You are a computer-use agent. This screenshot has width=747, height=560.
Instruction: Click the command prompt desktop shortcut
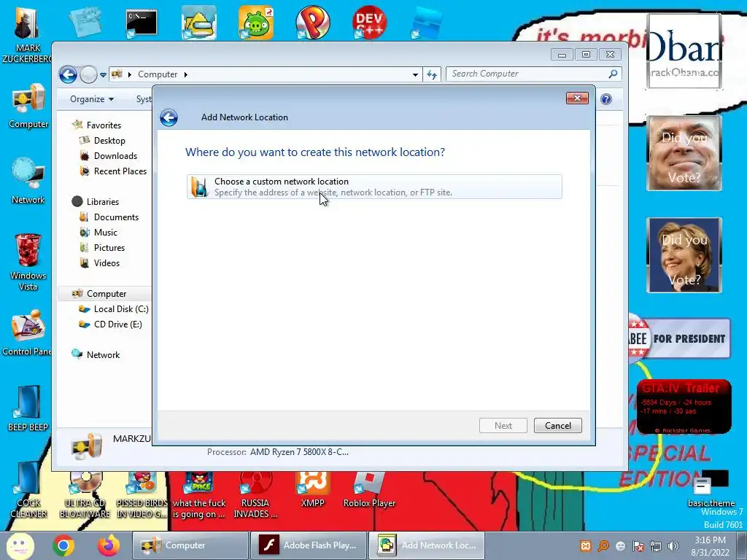pos(141,24)
